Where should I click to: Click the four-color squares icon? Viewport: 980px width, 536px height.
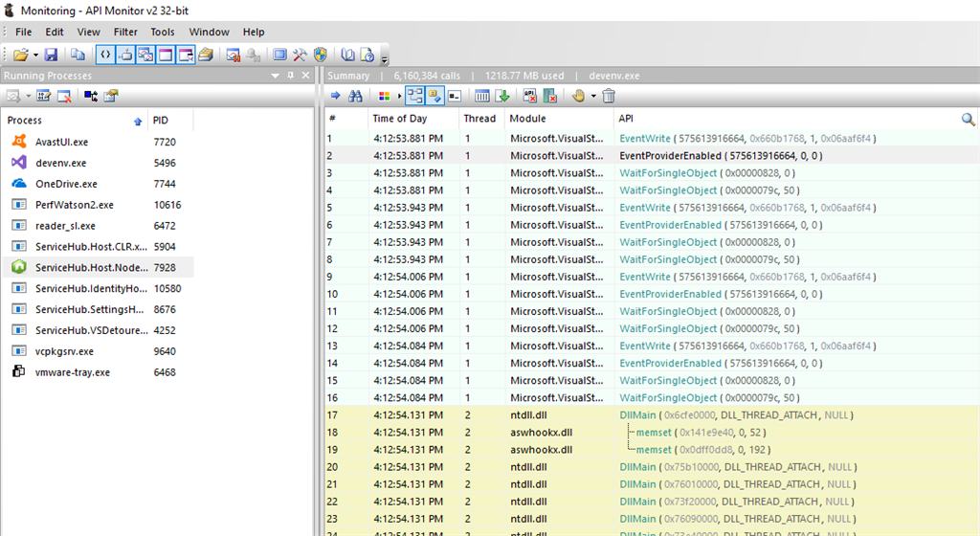click(x=385, y=97)
